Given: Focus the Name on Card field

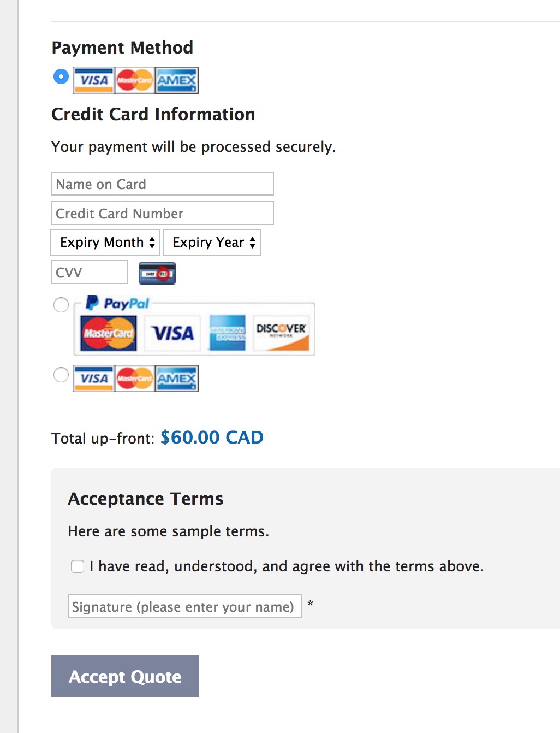Looking at the screenshot, I should [x=163, y=184].
